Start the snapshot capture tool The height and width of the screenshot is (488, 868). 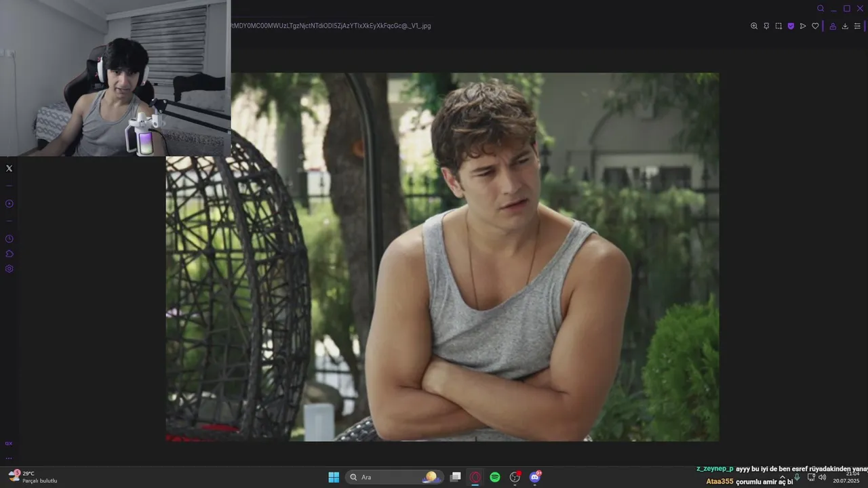click(778, 26)
